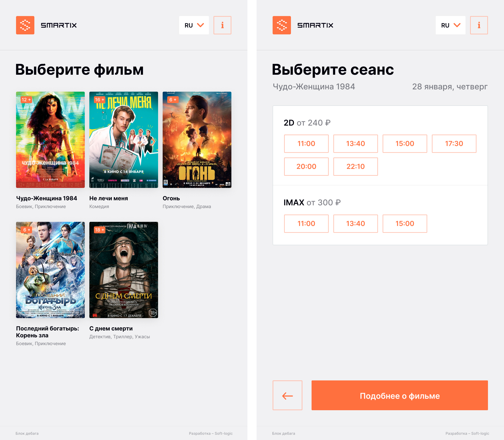The image size is (504, 440).
Task: Click 6+ age badge on Огонь poster
Action: click(x=173, y=100)
